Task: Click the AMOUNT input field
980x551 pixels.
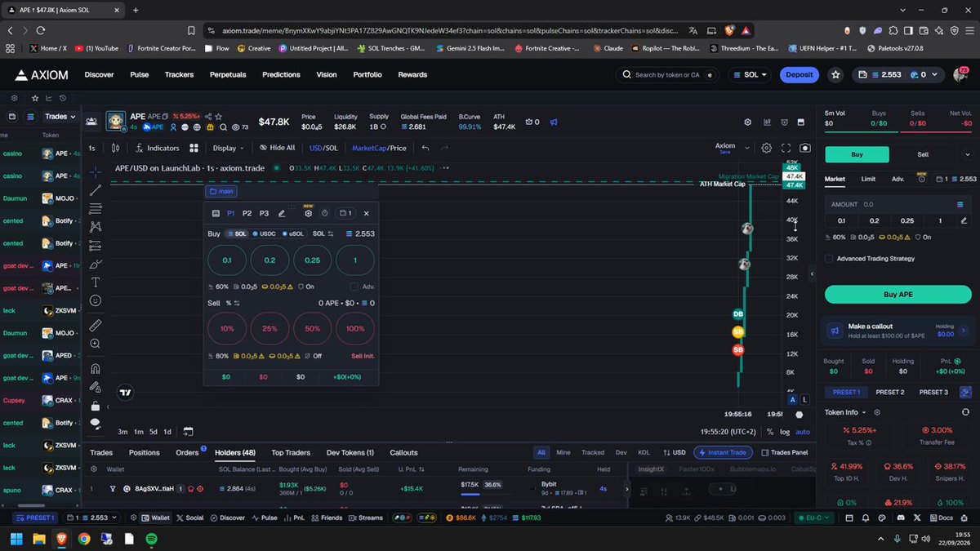Action: click(890, 205)
